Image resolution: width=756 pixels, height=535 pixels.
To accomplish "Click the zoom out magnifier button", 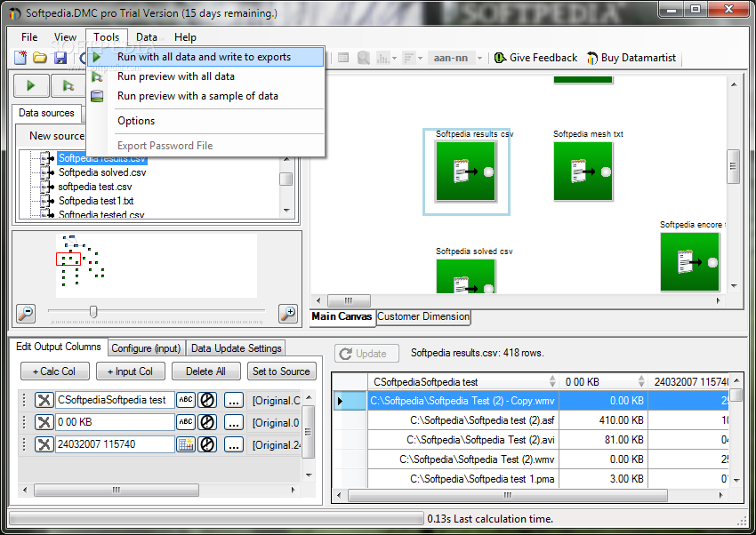I will coord(26,314).
